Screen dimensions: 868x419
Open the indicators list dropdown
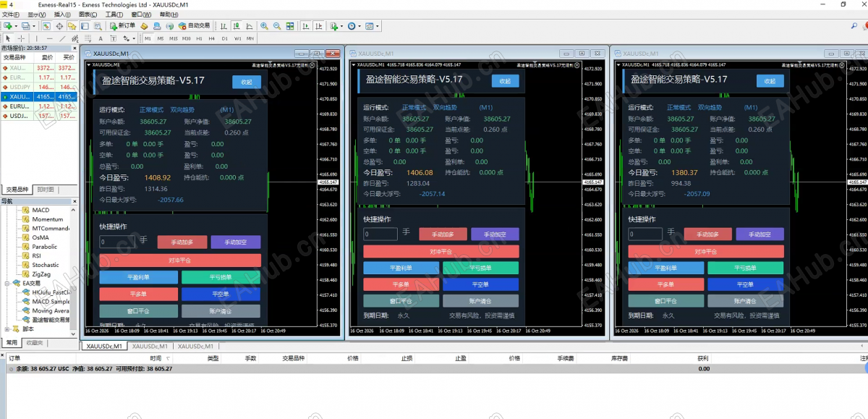pos(341,26)
